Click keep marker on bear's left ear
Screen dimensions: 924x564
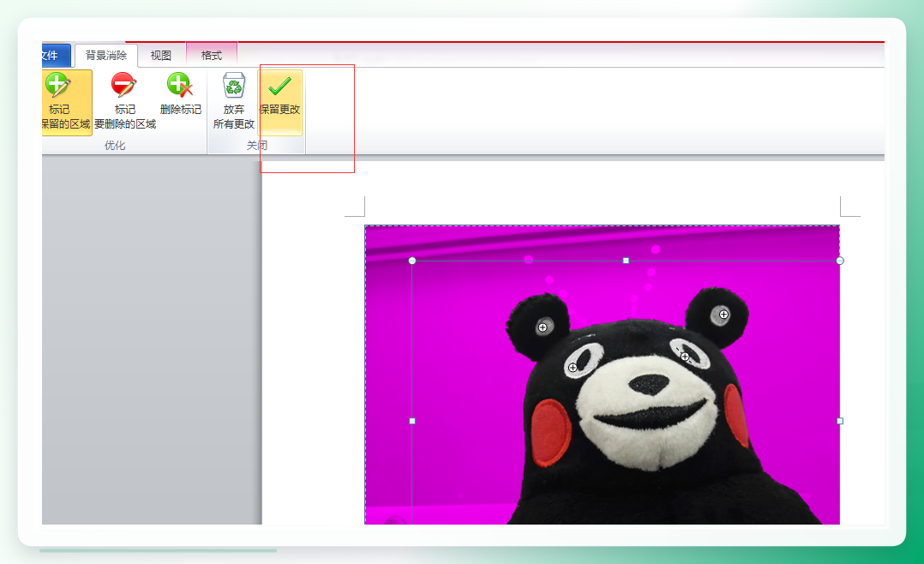[543, 327]
